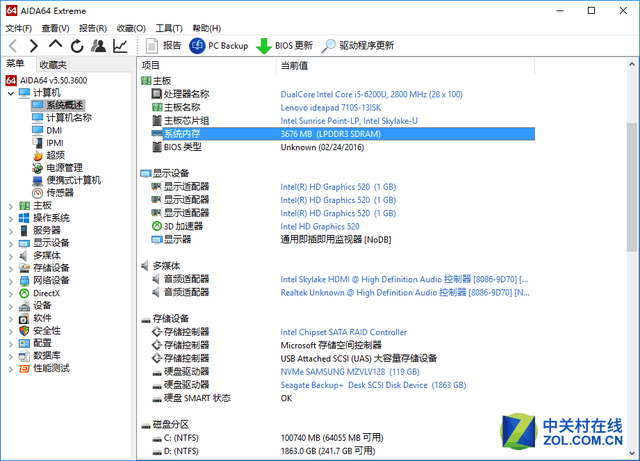Open Intel Sunrise Point-LP chipset link
640x461 pixels.
(x=349, y=121)
